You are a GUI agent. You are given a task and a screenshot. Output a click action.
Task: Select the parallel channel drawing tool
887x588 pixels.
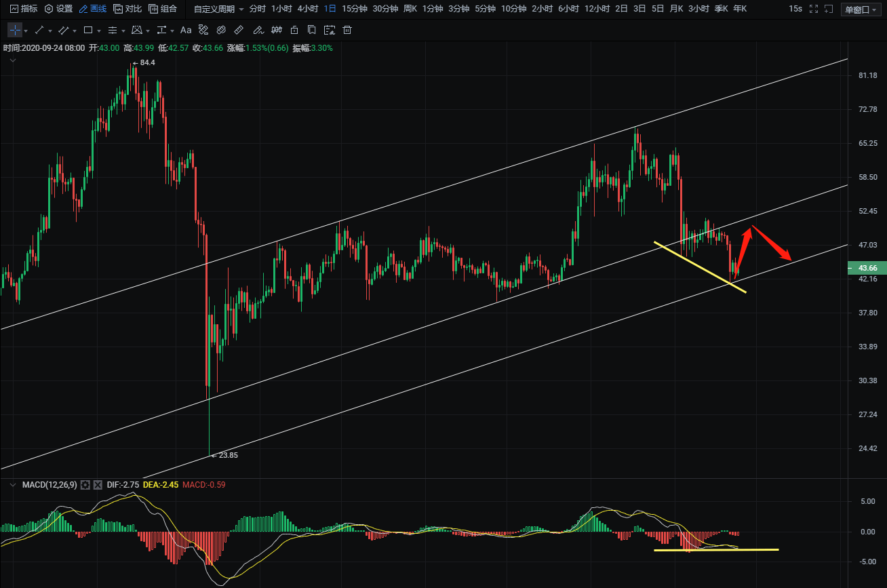pyautogui.click(x=64, y=31)
